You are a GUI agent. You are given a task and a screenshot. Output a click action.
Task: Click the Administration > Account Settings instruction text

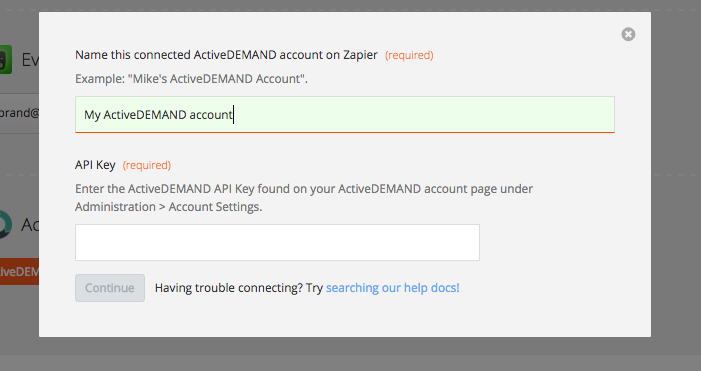coord(169,207)
